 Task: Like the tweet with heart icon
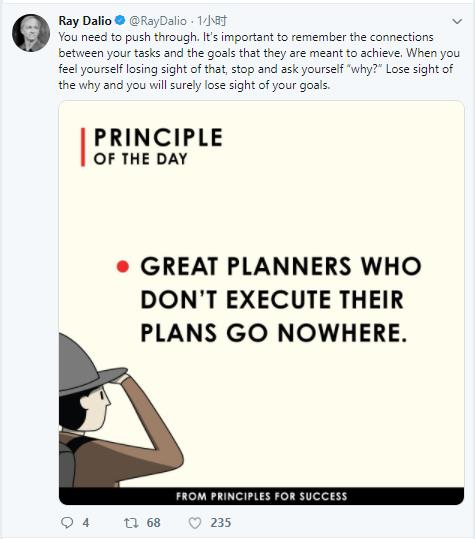click(x=195, y=523)
